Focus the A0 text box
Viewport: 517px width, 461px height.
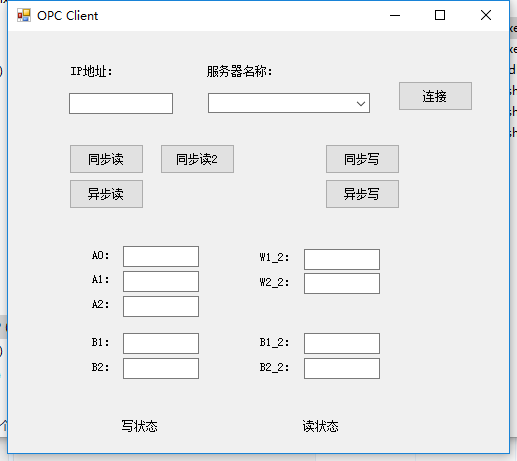click(161, 257)
